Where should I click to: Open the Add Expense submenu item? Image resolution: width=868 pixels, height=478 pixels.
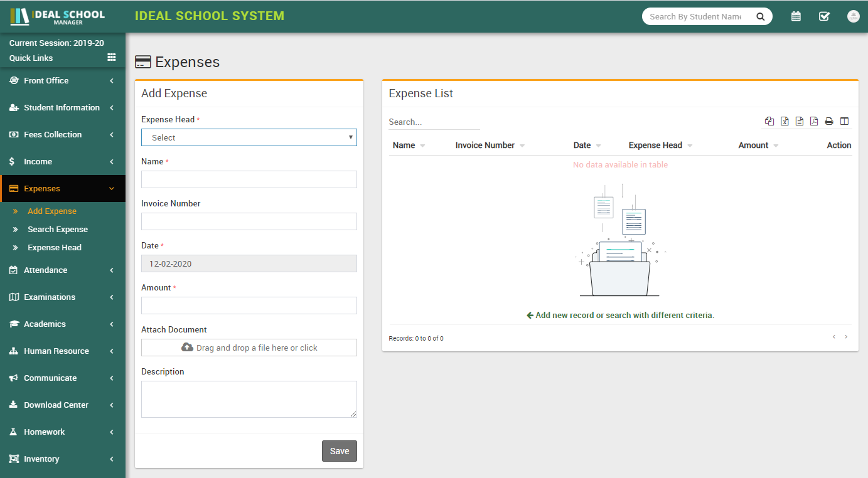coord(52,211)
